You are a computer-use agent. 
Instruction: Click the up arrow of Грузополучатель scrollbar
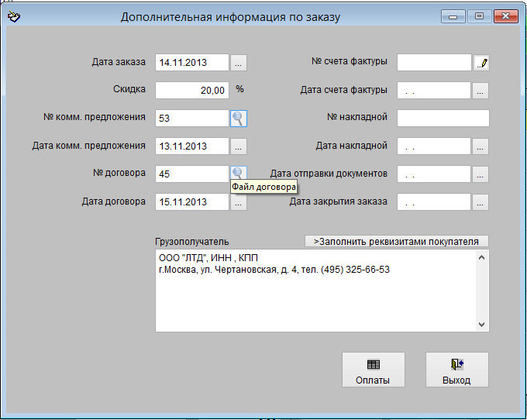pos(481,258)
